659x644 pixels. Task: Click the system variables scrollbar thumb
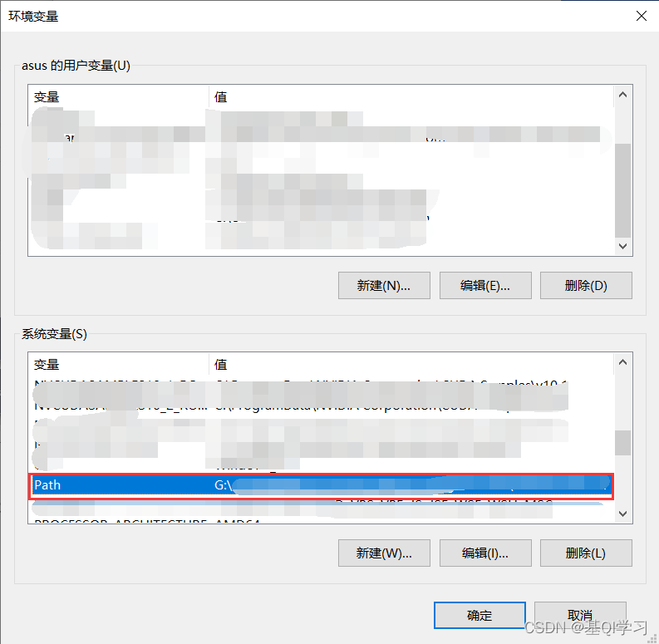point(623,443)
